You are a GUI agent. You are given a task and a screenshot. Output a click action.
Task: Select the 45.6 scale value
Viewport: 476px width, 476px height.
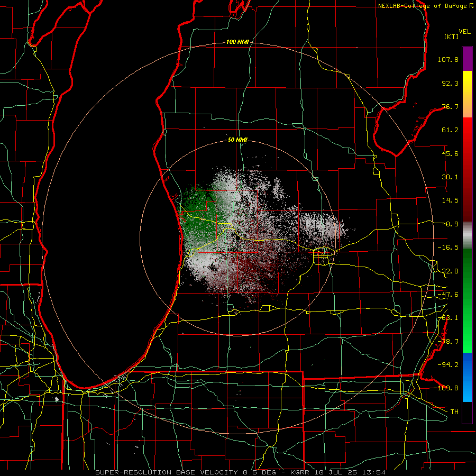coord(450,153)
